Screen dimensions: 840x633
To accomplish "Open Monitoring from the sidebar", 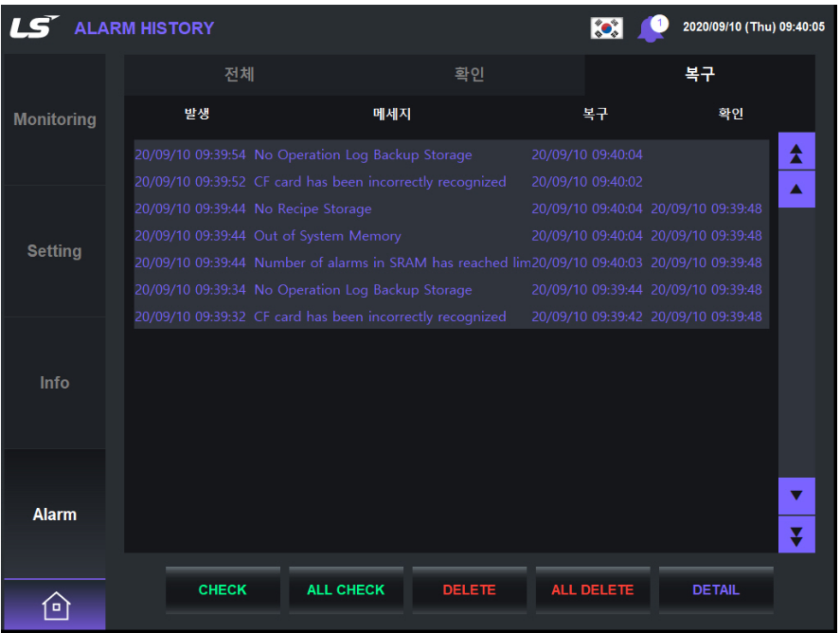I will point(54,119).
